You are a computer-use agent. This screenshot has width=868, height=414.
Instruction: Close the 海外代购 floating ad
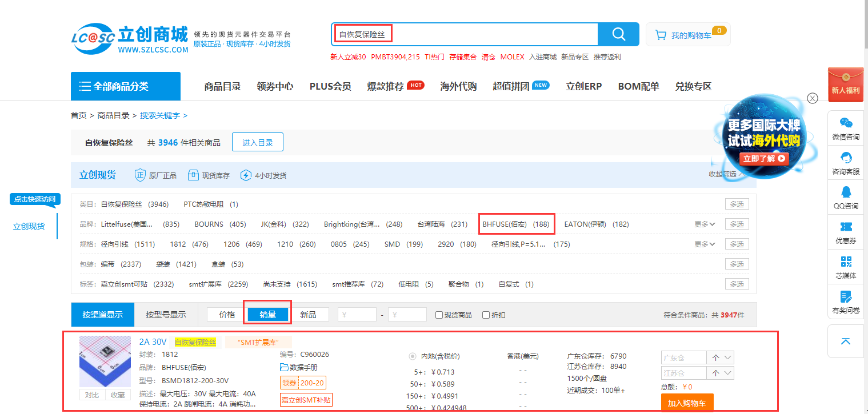tap(813, 98)
